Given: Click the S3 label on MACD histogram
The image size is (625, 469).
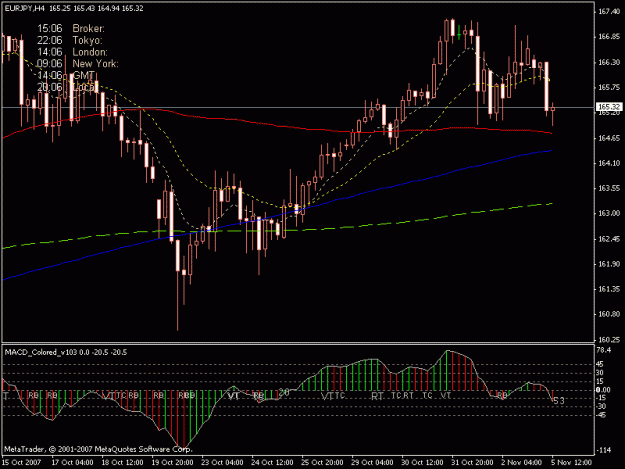Looking at the screenshot, I should coord(559,401).
